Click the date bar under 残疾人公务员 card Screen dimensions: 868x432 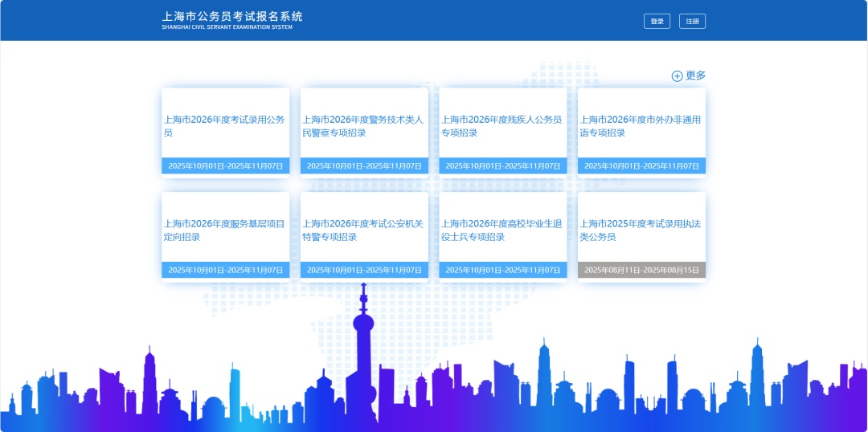coord(503,165)
